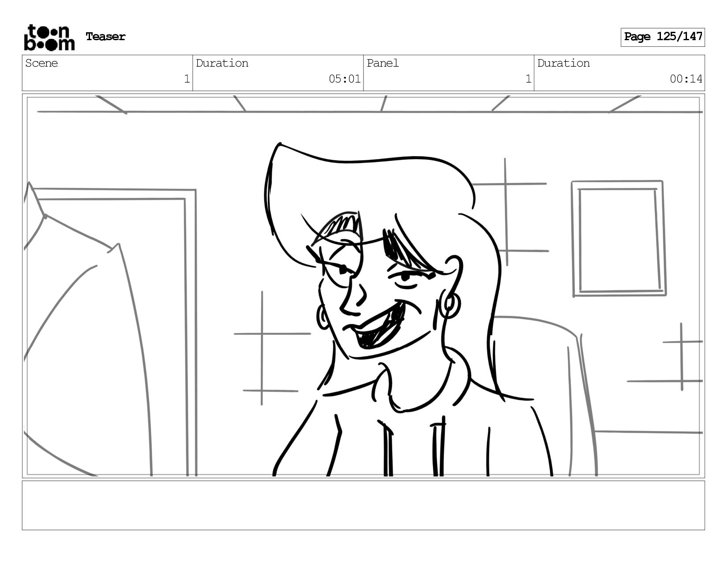This screenshot has height=563, width=728.
Task: Click the panel duration value '00:14'
Action: pos(686,79)
